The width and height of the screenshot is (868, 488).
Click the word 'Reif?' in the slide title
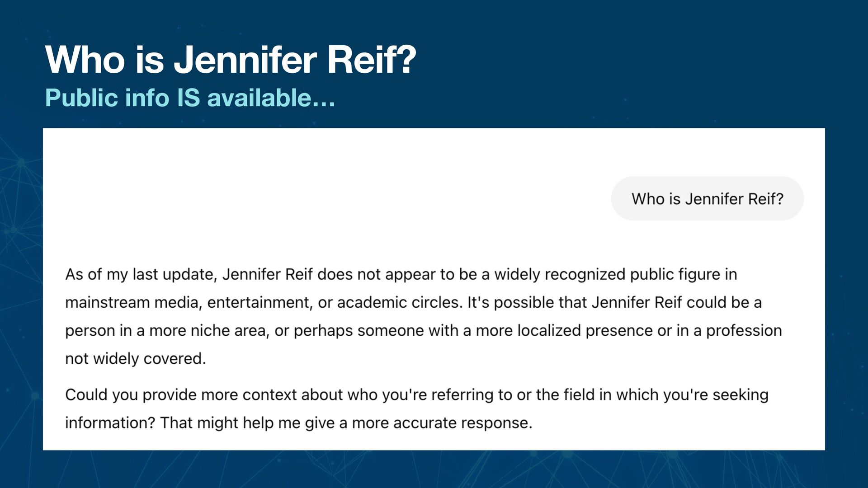click(371, 59)
